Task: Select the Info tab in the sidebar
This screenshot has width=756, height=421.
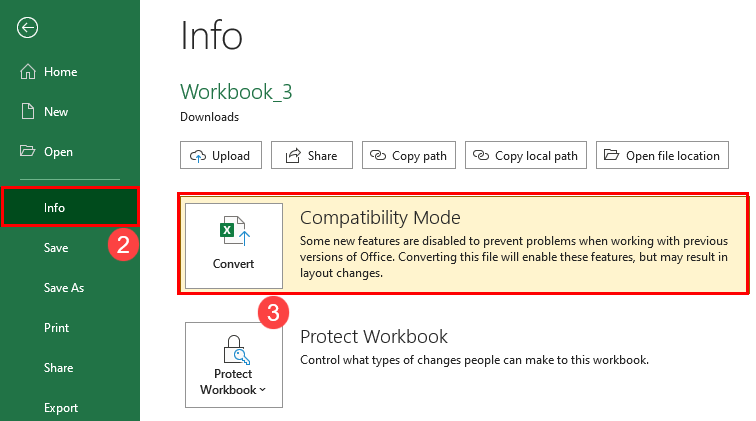Action: point(70,207)
